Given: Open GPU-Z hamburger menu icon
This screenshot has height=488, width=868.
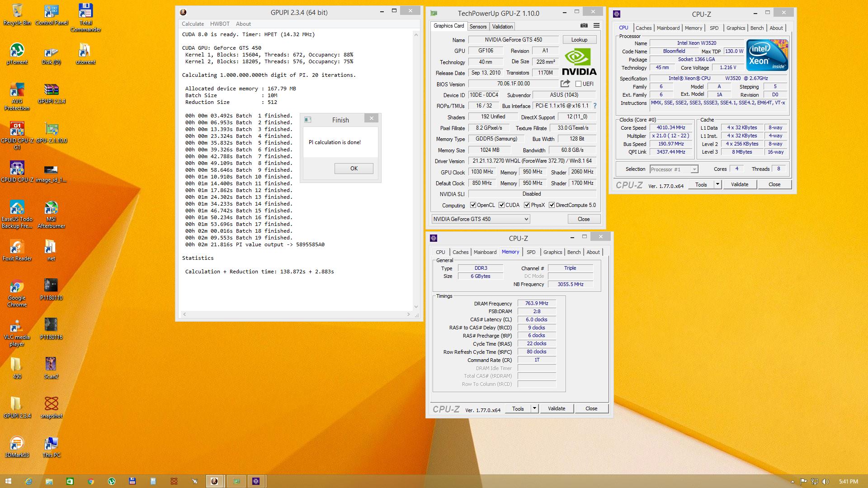Looking at the screenshot, I should coord(596,26).
